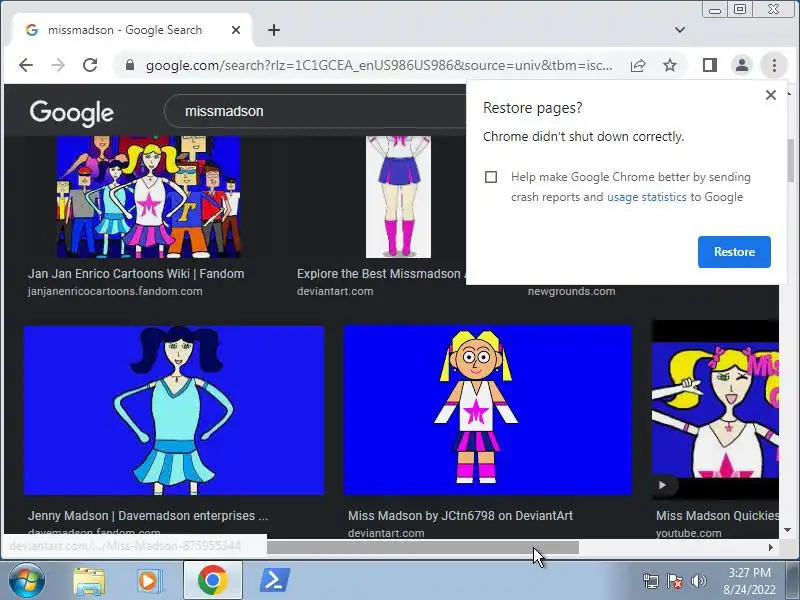Share this page via share icon
This screenshot has width=800, height=600.
[x=638, y=65]
